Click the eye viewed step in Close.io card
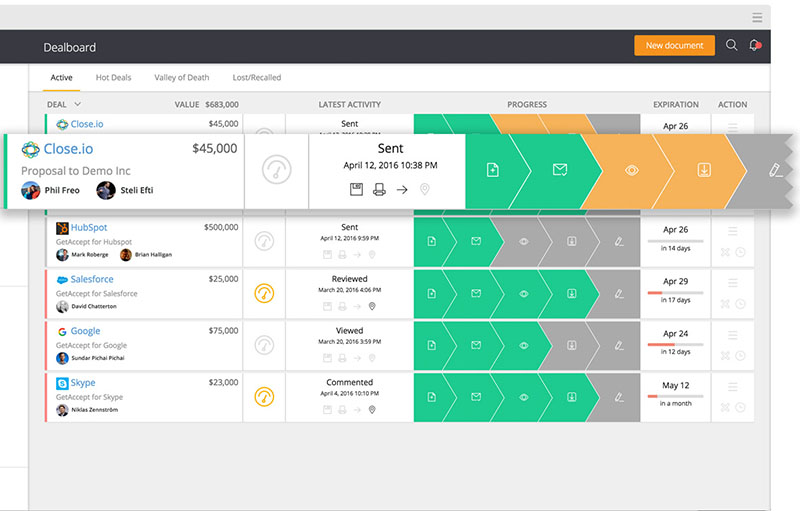This screenshot has width=800, height=511. click(632, 170)
